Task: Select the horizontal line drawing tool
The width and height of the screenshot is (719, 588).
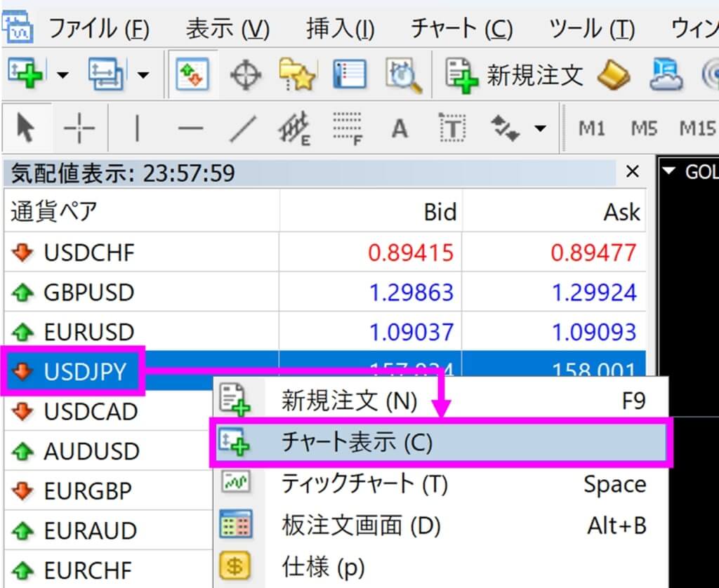Action: (x=190, y=128)
